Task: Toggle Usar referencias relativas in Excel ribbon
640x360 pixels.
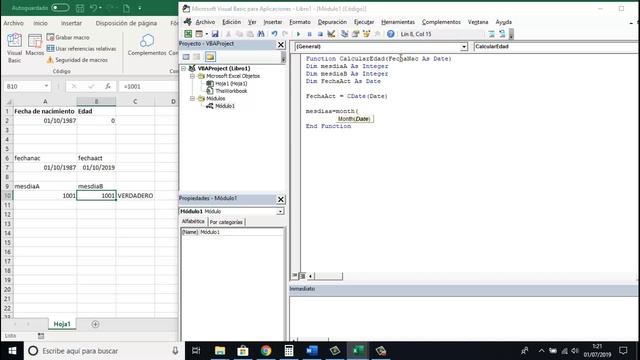Action: click(81, 49)
